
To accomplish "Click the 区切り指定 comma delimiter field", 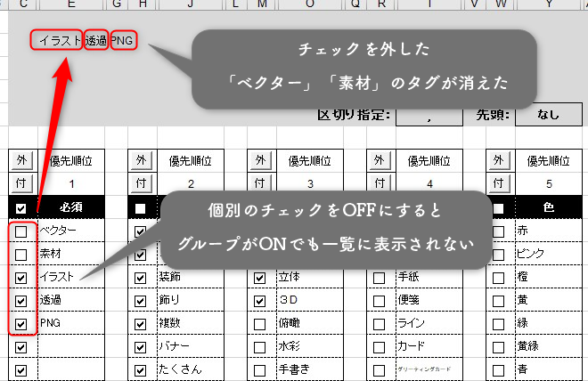I will click(x=429, y=118).
